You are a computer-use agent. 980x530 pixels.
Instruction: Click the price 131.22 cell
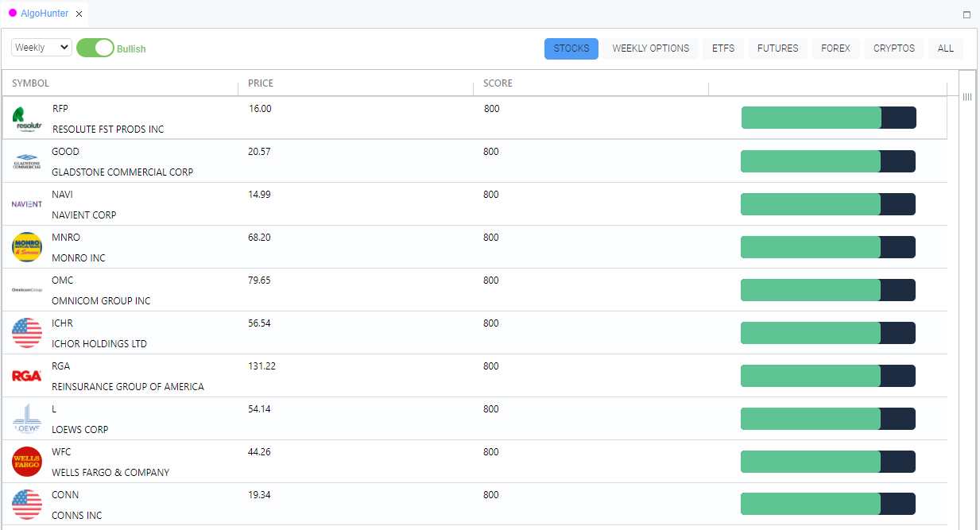262,366
